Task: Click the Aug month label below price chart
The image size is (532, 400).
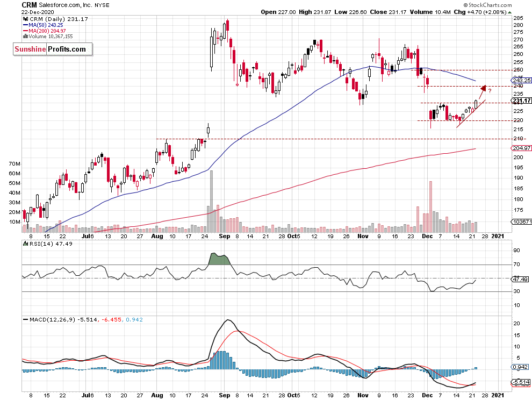Action: (x=157, y=236)
